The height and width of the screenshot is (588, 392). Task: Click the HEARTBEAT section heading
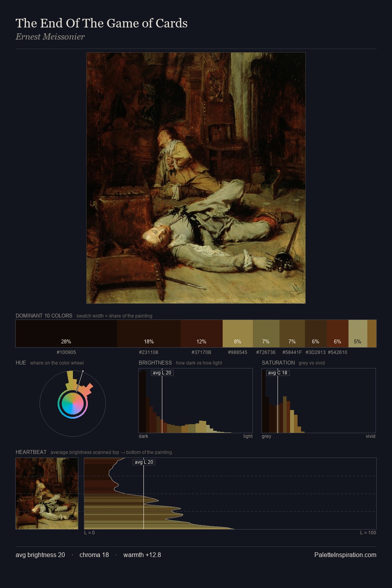[x=31, y=452]
